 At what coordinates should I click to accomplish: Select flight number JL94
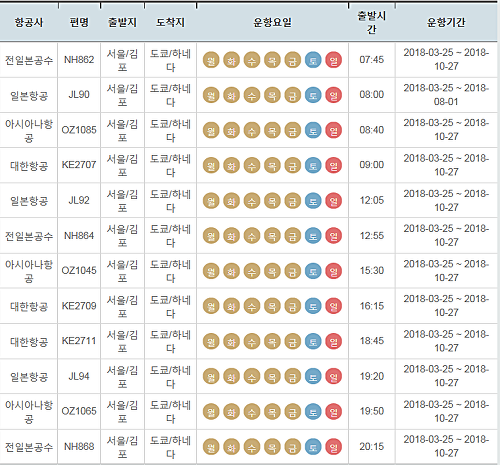tap(79, 376)
